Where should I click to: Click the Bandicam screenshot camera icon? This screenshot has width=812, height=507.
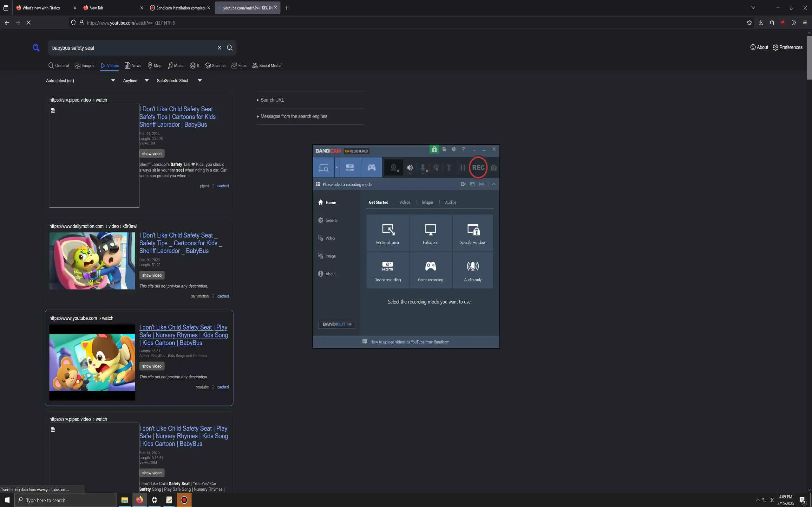494,168
